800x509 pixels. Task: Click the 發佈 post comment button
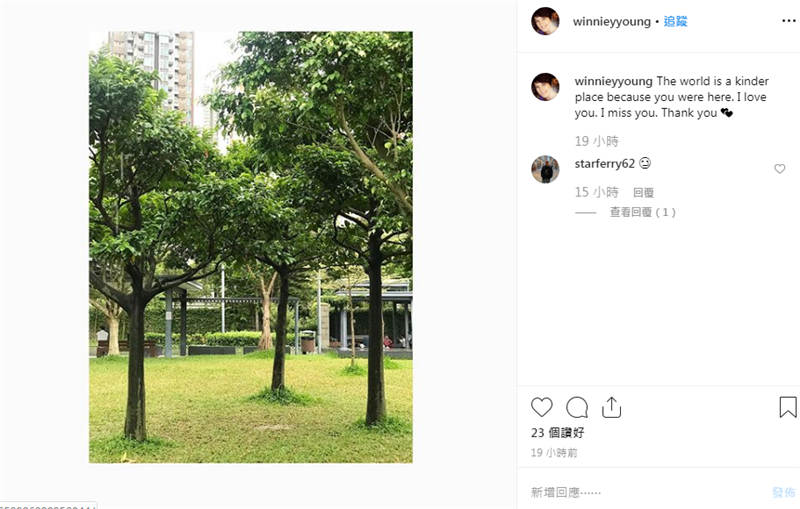(x=784, y=492)
